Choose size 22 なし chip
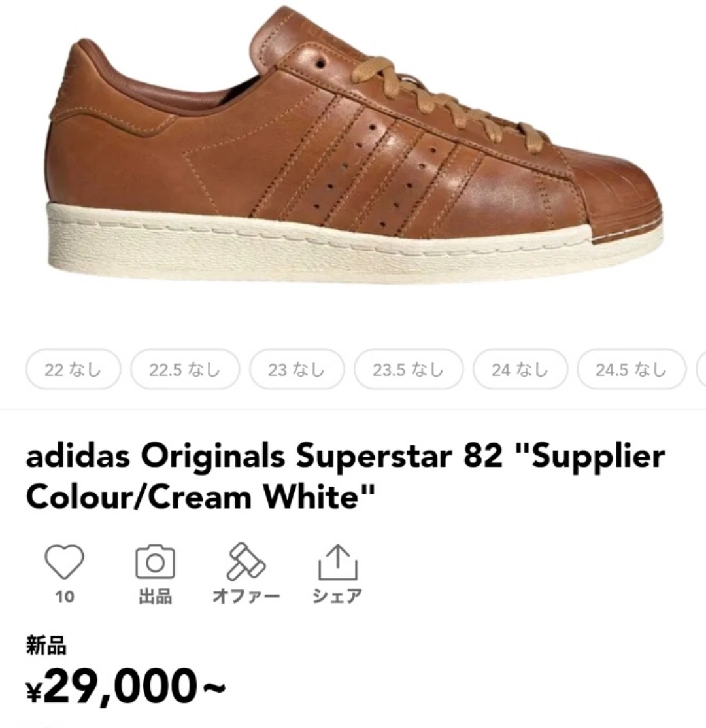This screenshot has width=706, height=728. pos(73,370)
